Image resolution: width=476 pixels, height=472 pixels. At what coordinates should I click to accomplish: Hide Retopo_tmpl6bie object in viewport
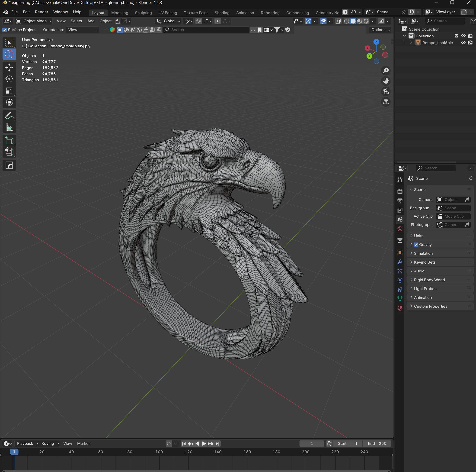[x=463, y=43]
